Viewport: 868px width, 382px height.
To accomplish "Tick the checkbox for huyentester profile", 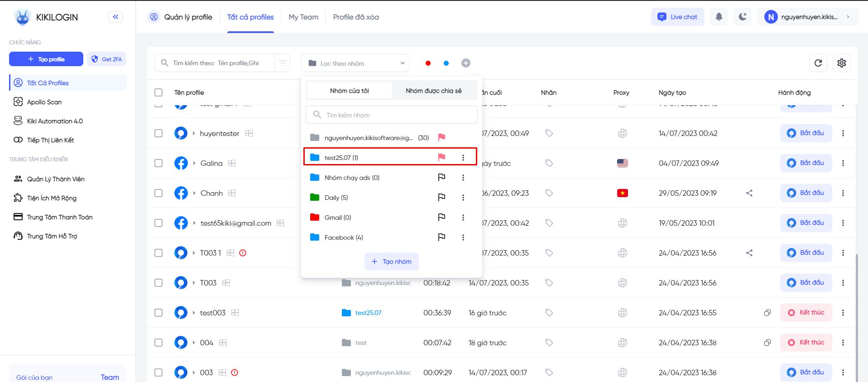I will [158, 133].
